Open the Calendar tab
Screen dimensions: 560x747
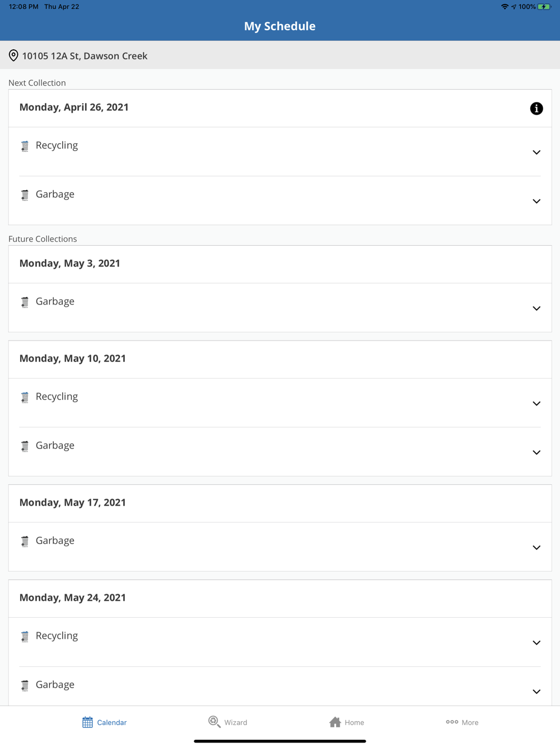[105, 722]
